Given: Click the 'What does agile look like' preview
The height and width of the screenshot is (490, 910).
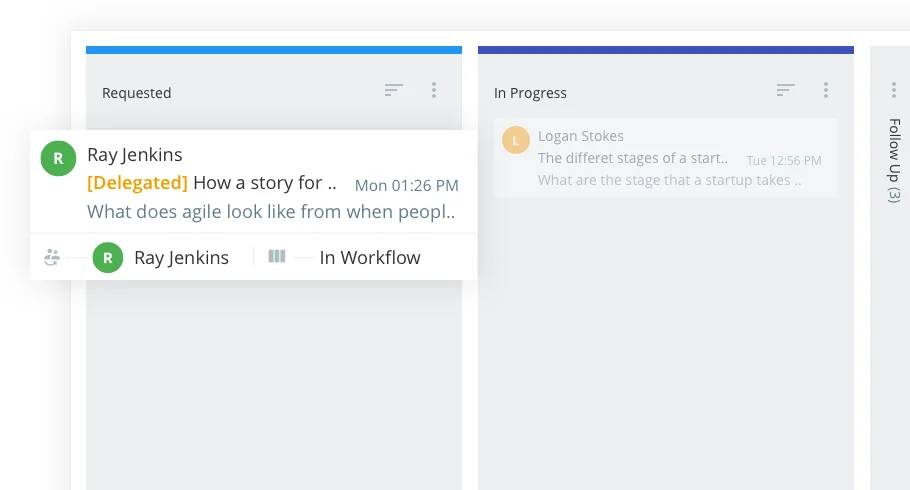Looking at the screenshot, I should point(271,212).
